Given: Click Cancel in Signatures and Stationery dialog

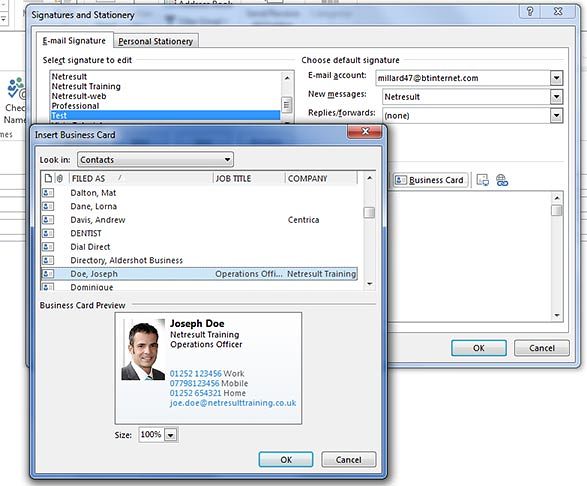Looking at the screenshot, I should 542,348.
